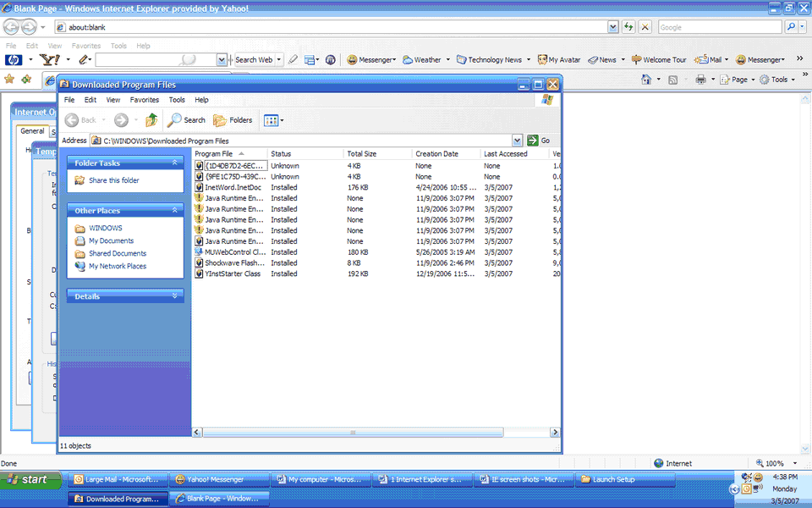Open the Favorites menu in Explorer window

pyautogui.click(x=145, y=100)
